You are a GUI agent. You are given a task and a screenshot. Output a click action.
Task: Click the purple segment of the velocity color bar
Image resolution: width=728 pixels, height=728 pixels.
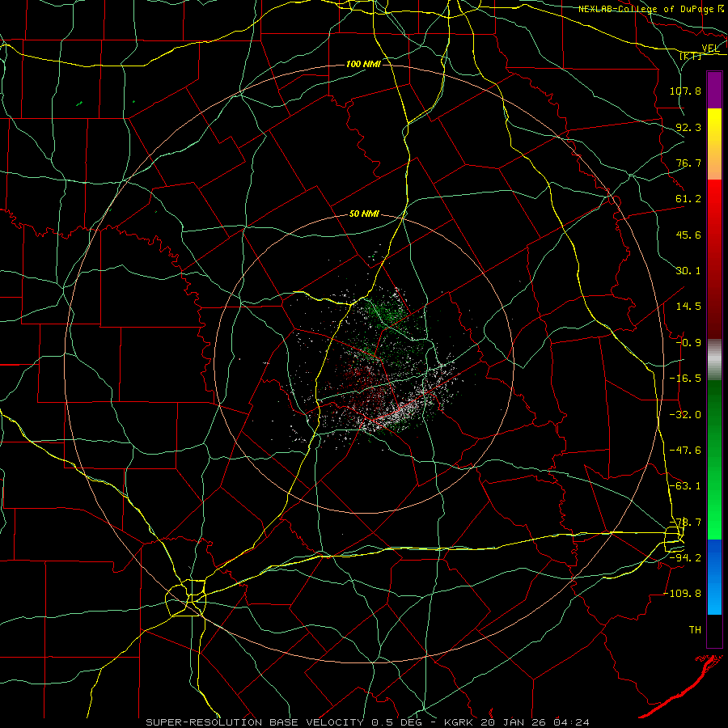[x=714, y=90]
